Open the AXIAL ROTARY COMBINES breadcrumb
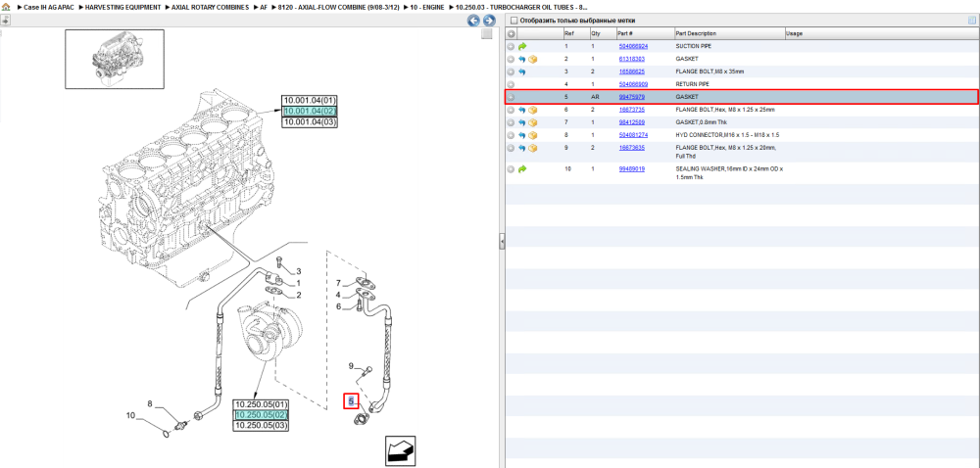This screenshot has width=980, height=468. (x=210, y=7)
